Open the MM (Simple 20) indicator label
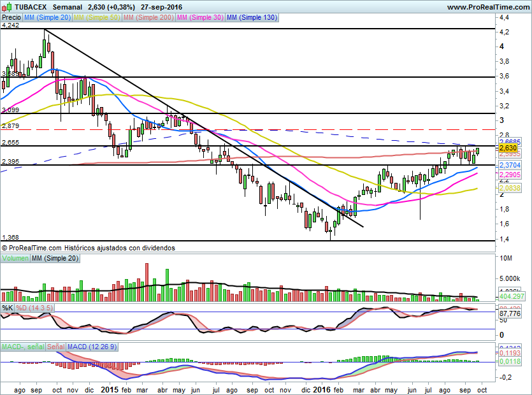Image resolution: width=532 pixels, height=395 pixels. (48, 18)
